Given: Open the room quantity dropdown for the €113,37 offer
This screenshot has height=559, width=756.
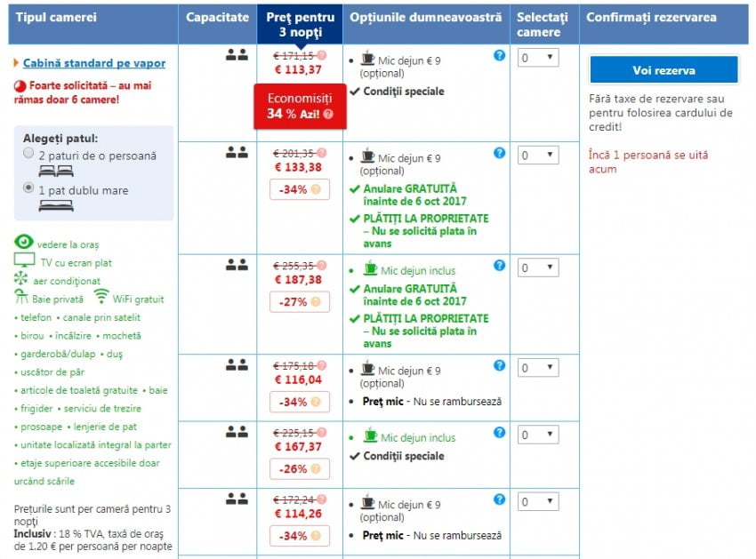Looking at the screenshot, I should coord(539,58).
